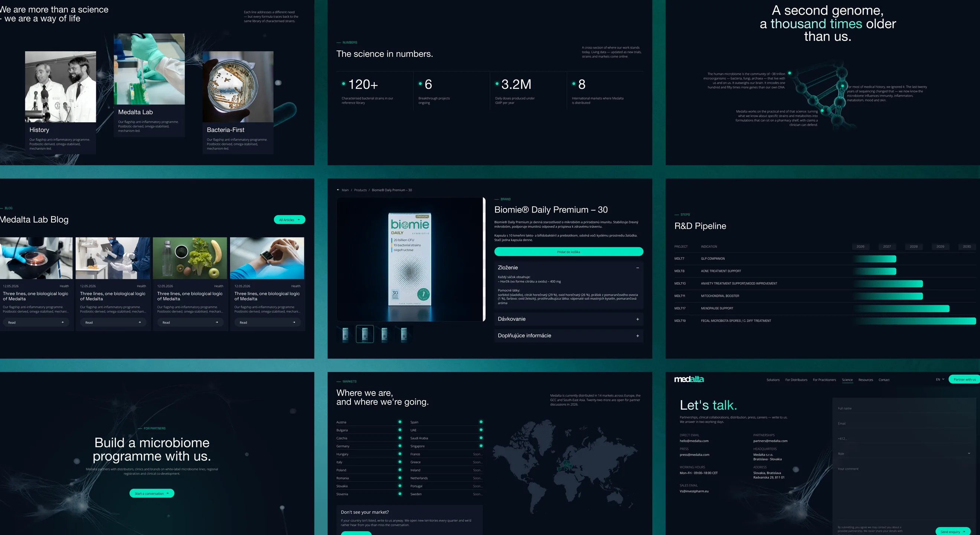Click Read button on fourth blog card
Screen dimensions: 980x535
[267, 322]
